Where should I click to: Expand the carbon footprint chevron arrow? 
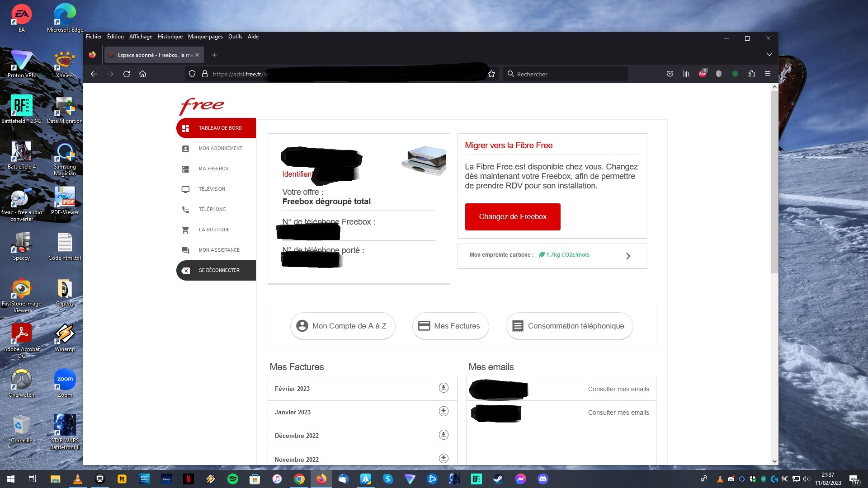[x=628, y=256]
